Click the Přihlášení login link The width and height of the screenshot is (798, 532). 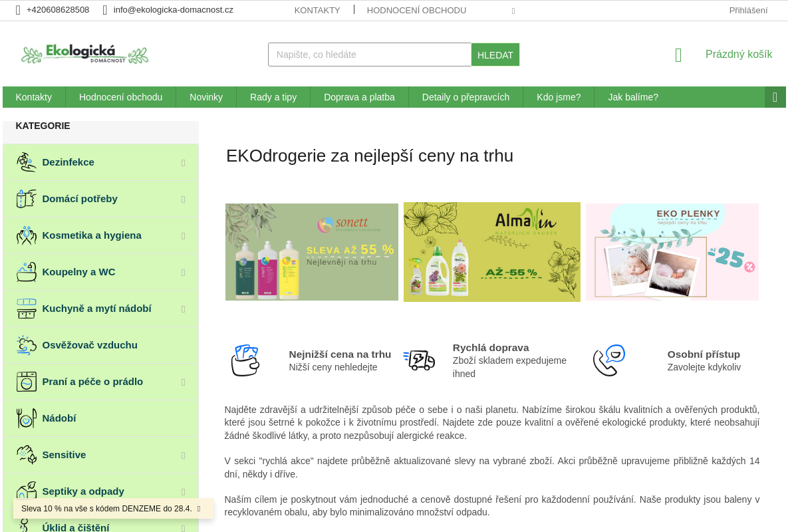(748, 10)
